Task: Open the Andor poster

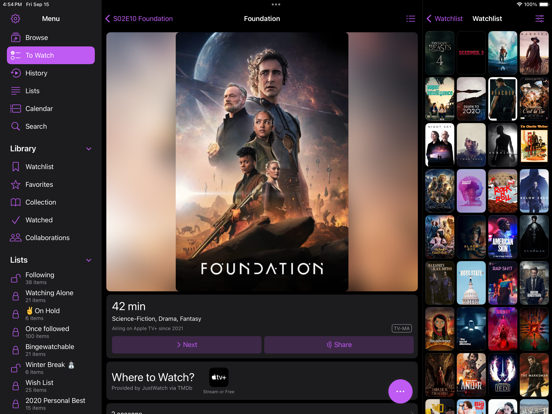Action: (x=471, y=375)
